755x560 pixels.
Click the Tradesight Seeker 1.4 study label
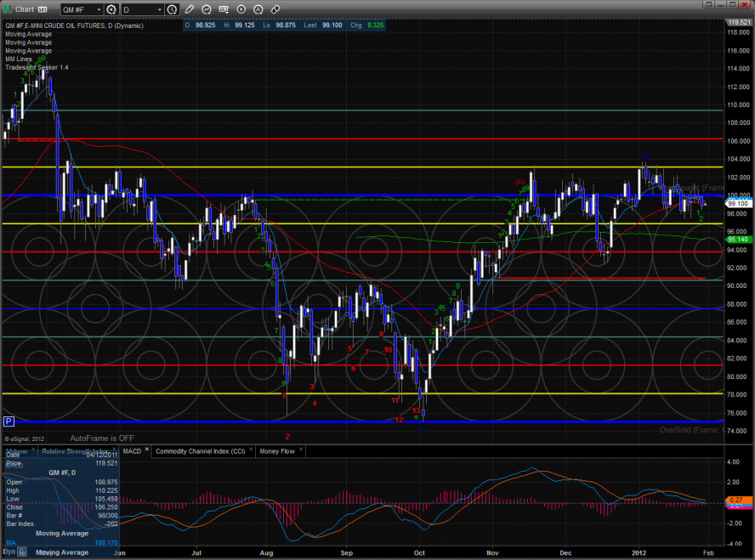point(37,67)
